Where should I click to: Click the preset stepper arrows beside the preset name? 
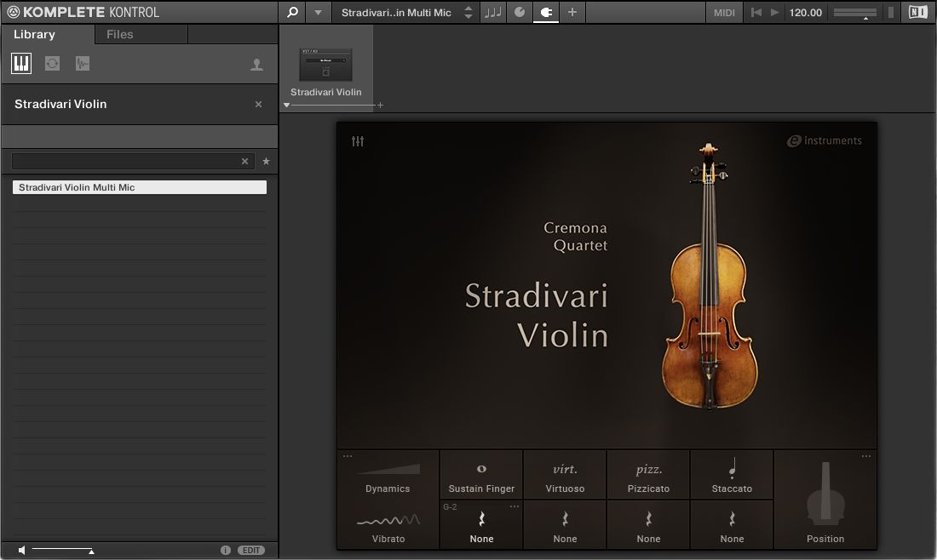coord(468,12)
